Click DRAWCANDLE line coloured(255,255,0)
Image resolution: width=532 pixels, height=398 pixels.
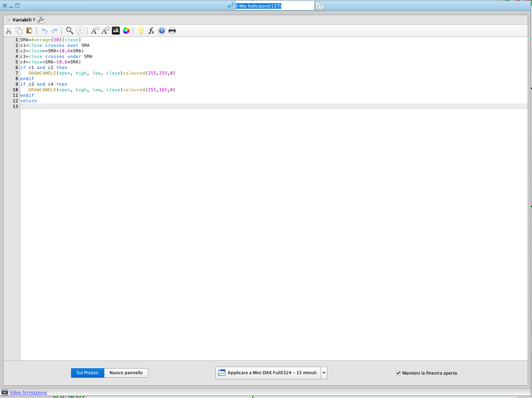pos(102,73)
